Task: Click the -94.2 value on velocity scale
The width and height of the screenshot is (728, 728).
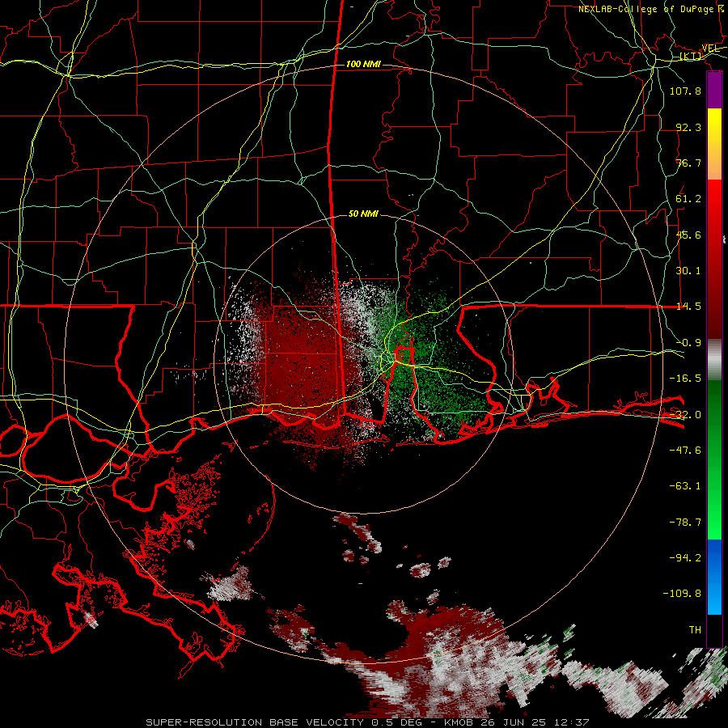Action: tap(685, 558)
